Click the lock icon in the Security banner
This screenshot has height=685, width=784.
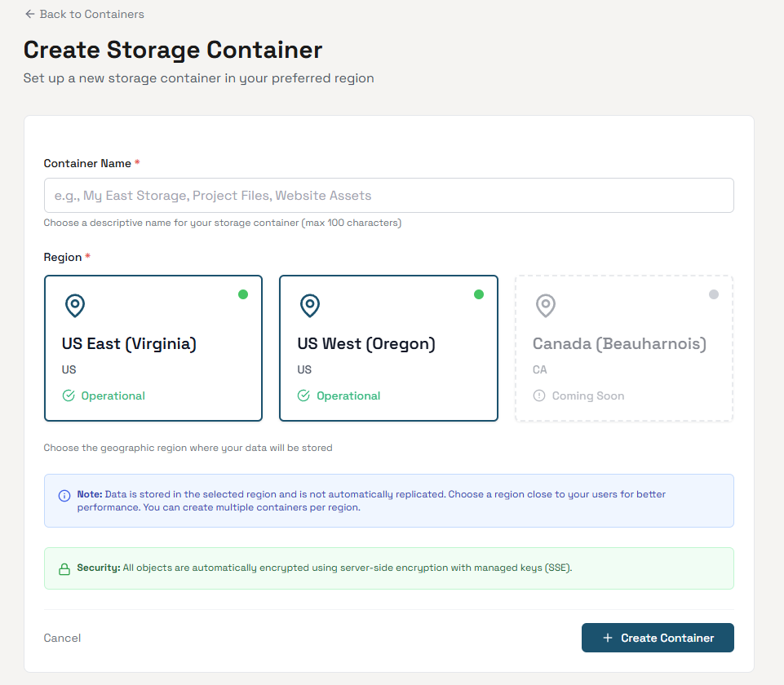(x=64, y=568)
